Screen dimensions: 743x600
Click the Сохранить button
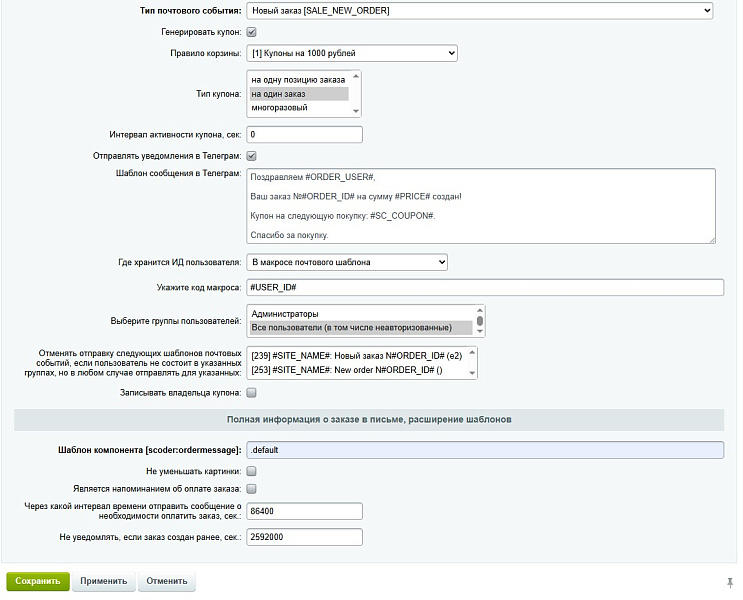coord(38,581)
